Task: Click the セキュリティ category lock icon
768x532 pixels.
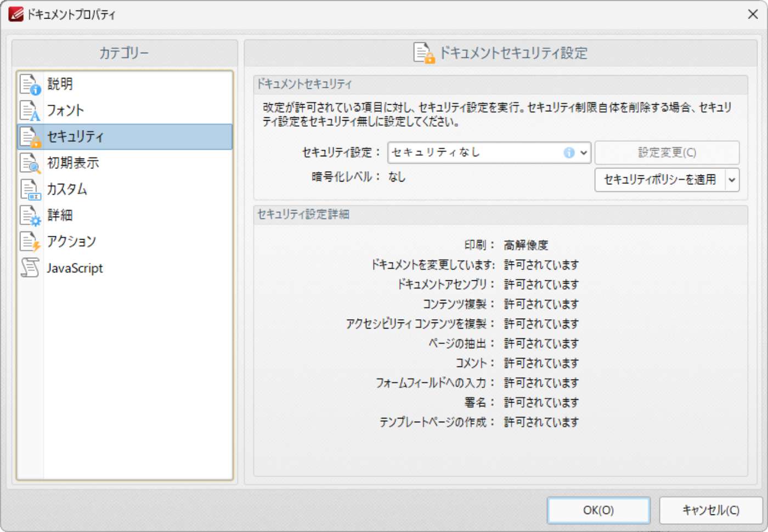Action: 30,137
